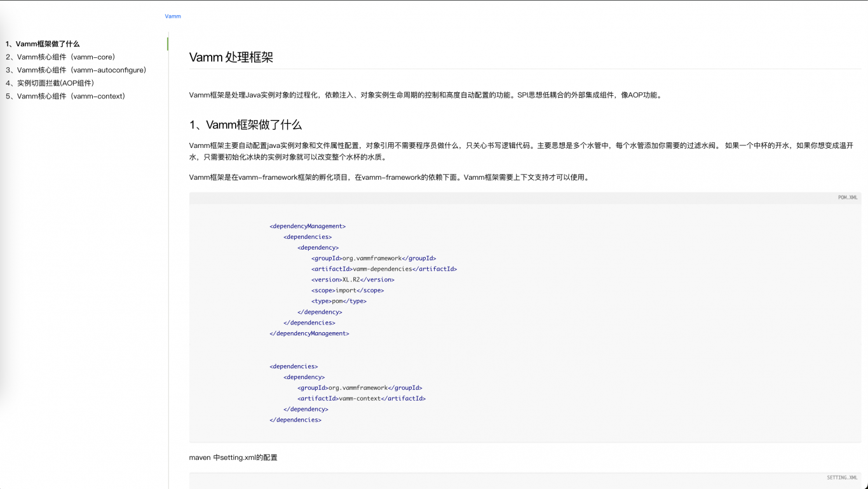
Task: Select sidebar item "1、Vamm框架做了什么"
Action: pyautogui.click(x=43, y=44)
